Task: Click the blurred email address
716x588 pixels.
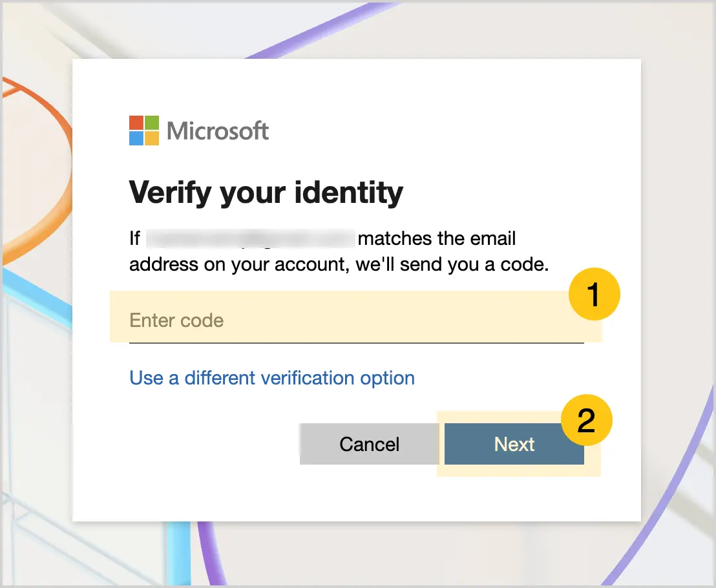Action: coord(250,239)
